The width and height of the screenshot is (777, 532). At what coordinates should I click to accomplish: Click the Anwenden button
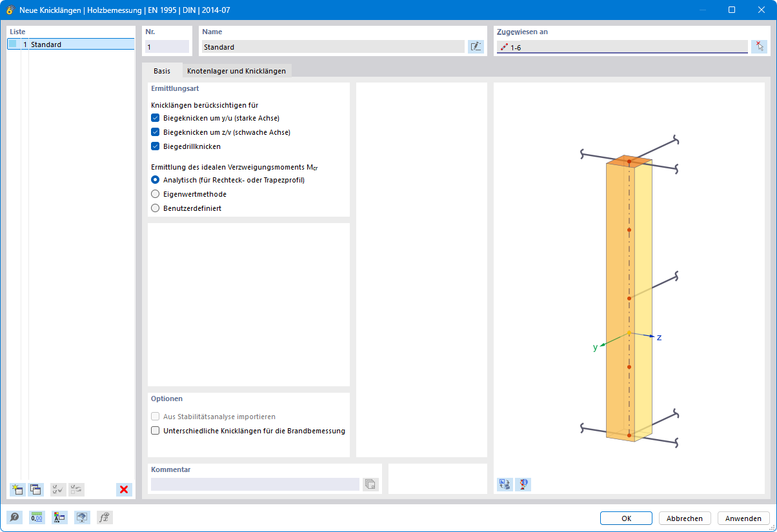(x=743, y=518)
